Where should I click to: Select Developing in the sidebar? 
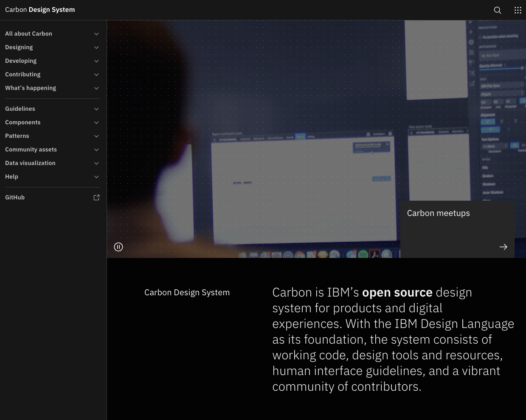pyautogui.click(x=53, y=61)
